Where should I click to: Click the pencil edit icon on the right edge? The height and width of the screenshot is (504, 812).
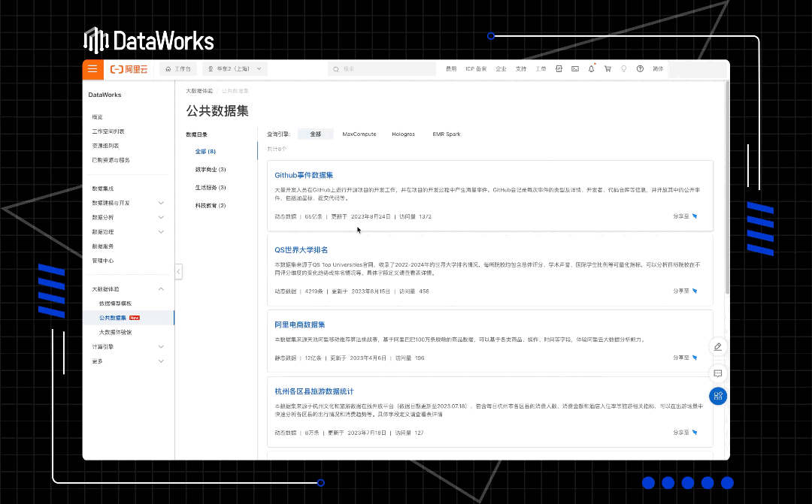point(717,347)
